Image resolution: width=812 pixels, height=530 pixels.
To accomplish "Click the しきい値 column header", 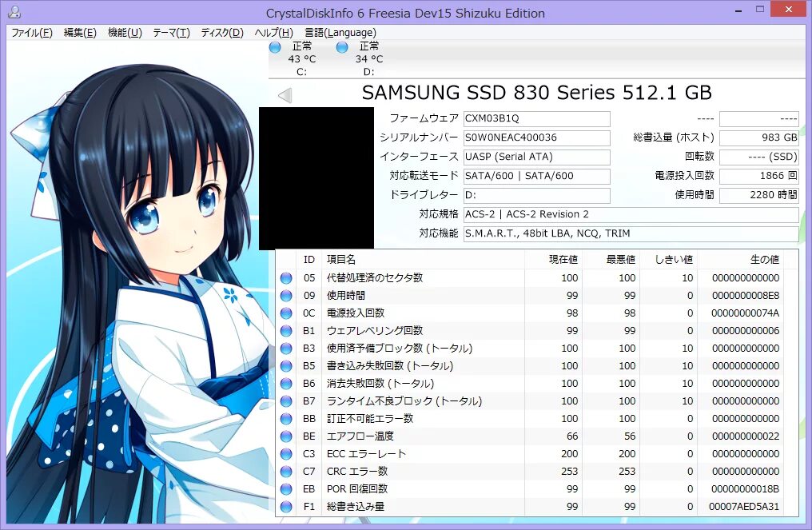I will point(669,260).
